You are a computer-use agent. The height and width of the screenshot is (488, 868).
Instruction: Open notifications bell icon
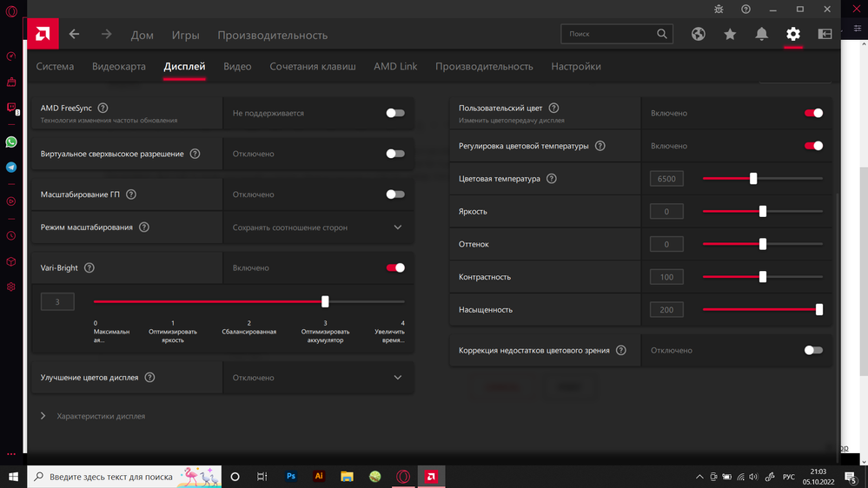click(762, 34)
